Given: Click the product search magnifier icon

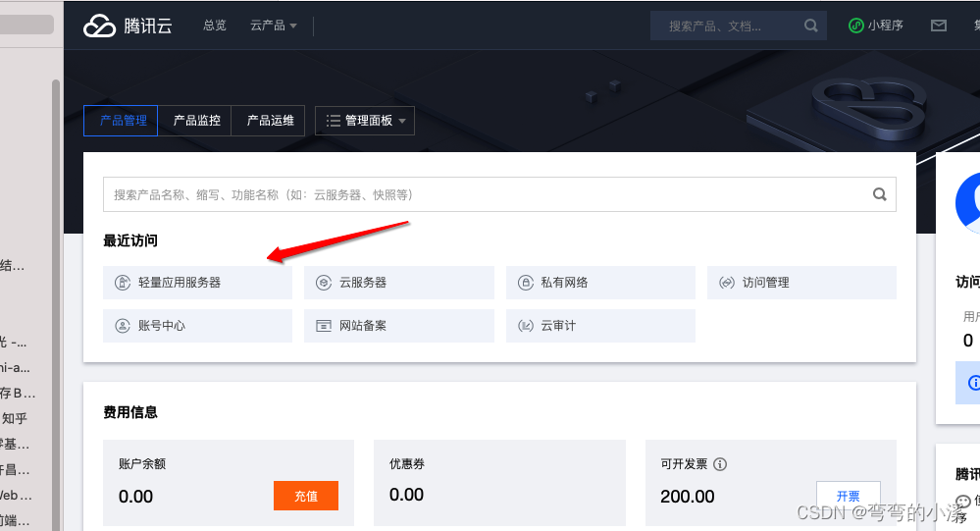Looking at the screenshot, I should [x=879, y=194].
